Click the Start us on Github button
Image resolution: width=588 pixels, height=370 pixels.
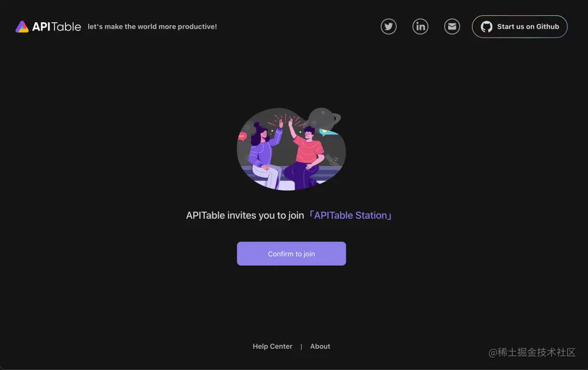(519, 27)
